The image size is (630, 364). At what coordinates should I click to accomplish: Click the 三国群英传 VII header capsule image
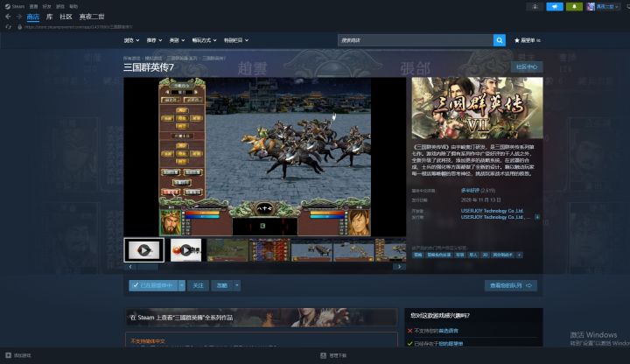point(477,108)
